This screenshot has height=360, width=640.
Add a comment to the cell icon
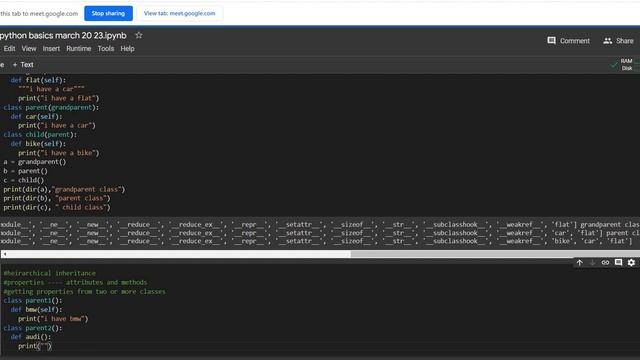[618, 262]
